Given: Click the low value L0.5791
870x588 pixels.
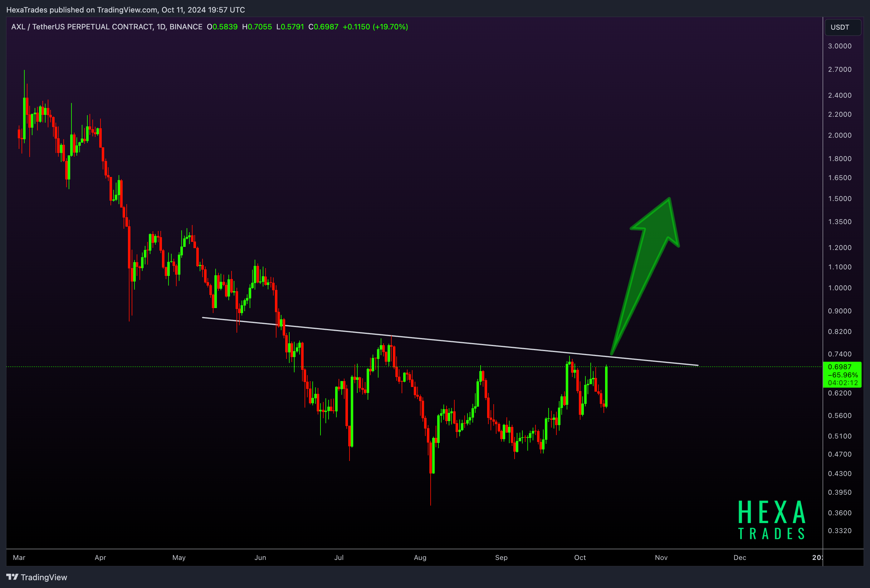Looking at the screenshot, I should pyautogui.click(x=290, y=27).
